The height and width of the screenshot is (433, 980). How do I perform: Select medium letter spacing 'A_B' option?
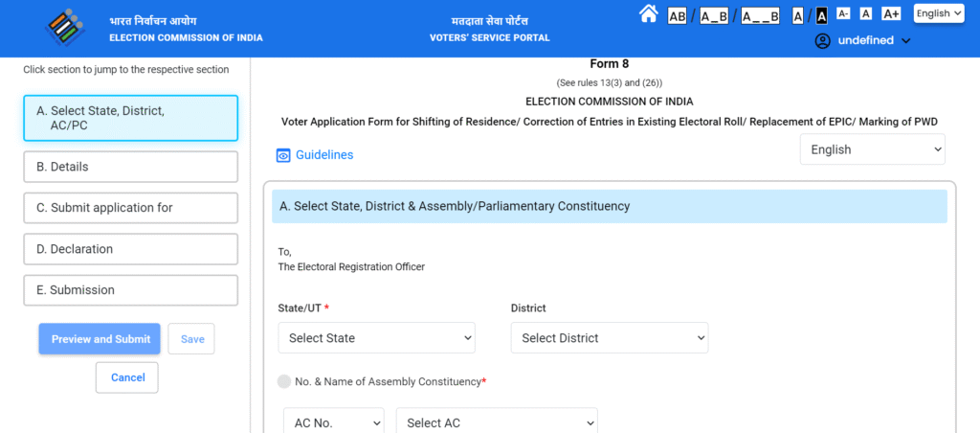coord(714,15)
